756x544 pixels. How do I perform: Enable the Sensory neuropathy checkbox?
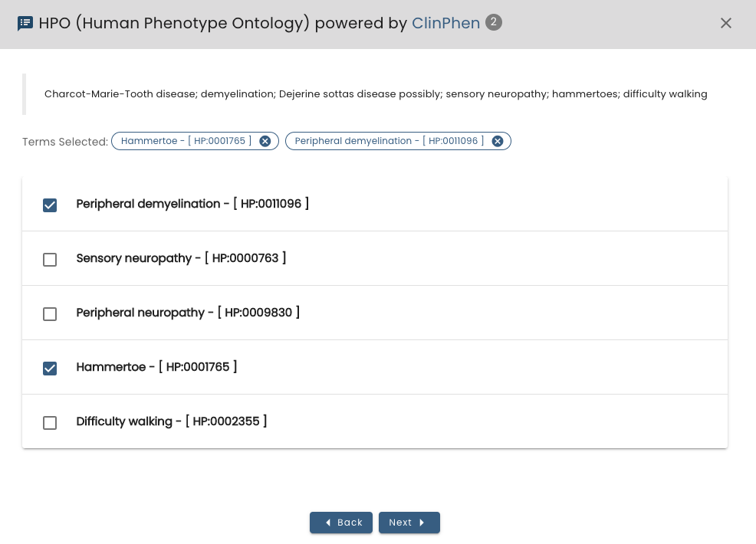click(x=50, y=260)
